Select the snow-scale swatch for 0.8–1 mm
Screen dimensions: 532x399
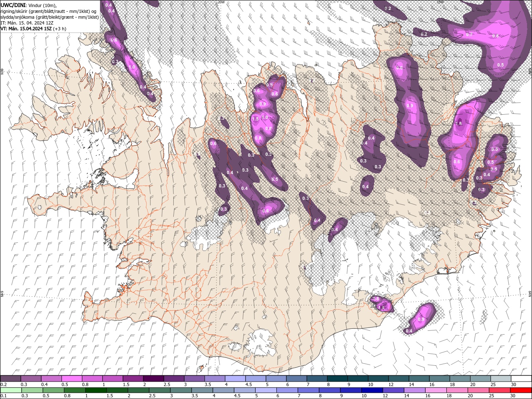[92, 379]
